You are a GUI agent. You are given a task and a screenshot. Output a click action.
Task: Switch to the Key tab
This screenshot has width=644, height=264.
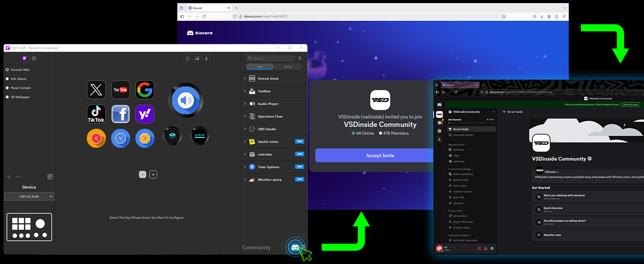tap(260, 66)
